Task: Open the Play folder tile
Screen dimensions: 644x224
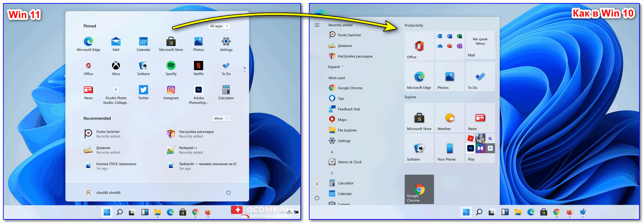Action: [x=480, y=148]
